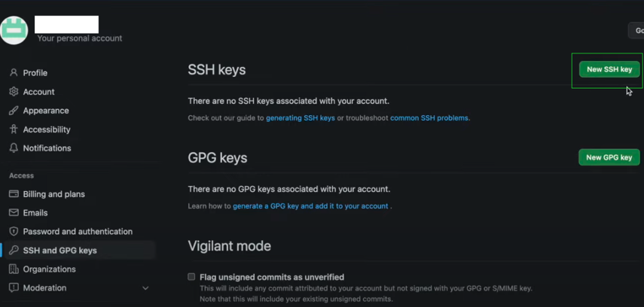Open the generating SSH keys guide link
Image resolution: width=644 pixels, height=307 pixels.
(x=300, y=118)
